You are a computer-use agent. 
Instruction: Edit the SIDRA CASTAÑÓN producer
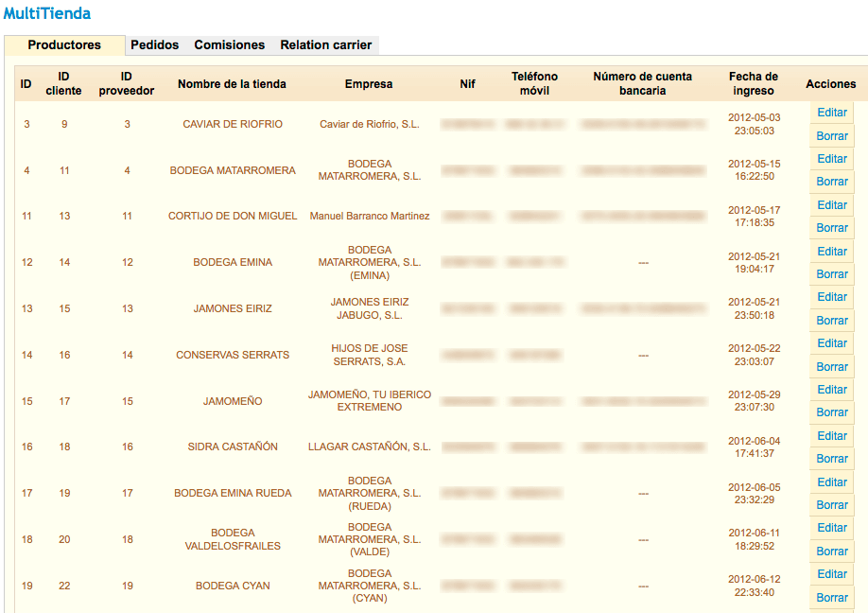click(832, 436)
